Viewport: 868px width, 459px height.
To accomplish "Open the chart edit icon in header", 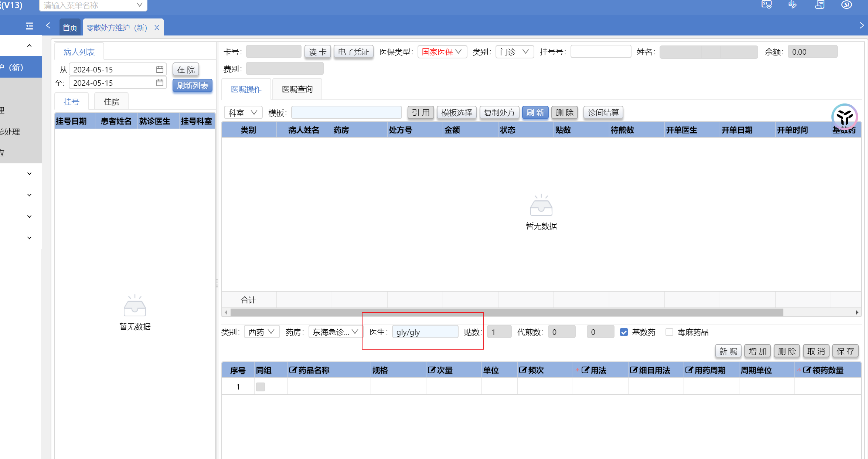I will [x=793, y=5].
